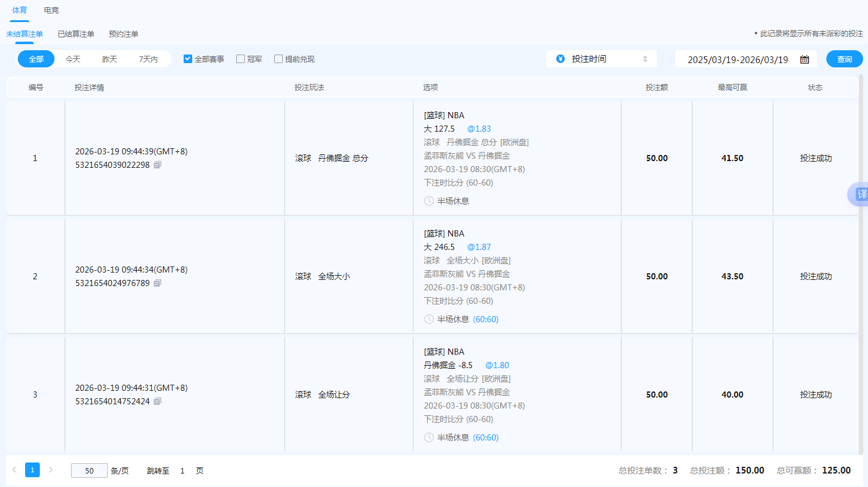This screenshot has height=487, width=868.
Task: Uncheck the 全部赛事 checkbox
Action: tap(187, 58)
